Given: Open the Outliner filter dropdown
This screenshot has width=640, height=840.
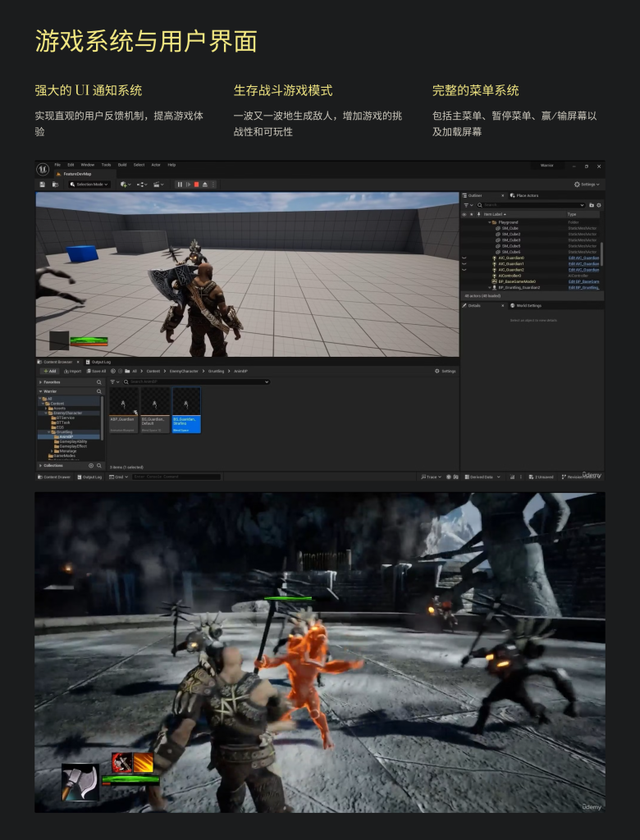Looking at the screenshot, I should 469,205.
